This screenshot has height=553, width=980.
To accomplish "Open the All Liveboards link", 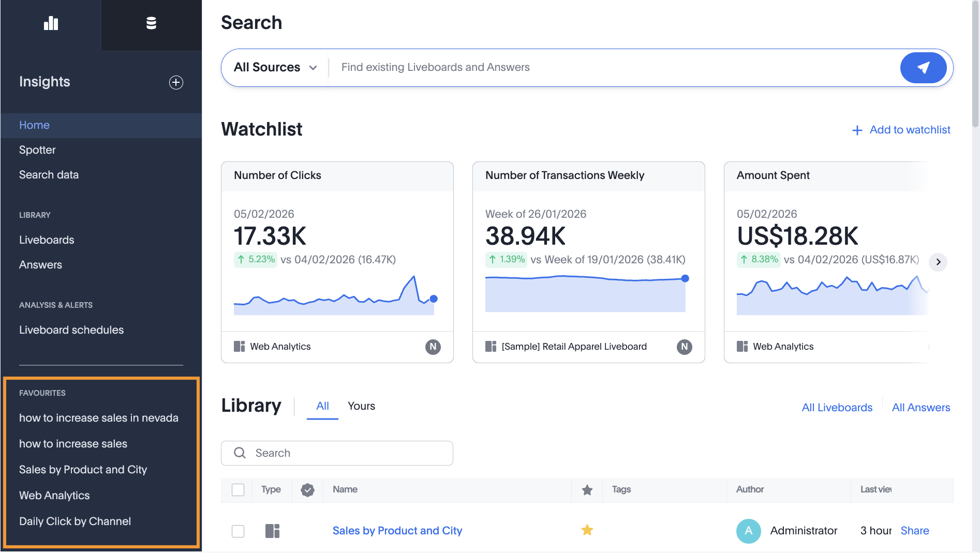I will pyautogui.click(x=837, y=408).
